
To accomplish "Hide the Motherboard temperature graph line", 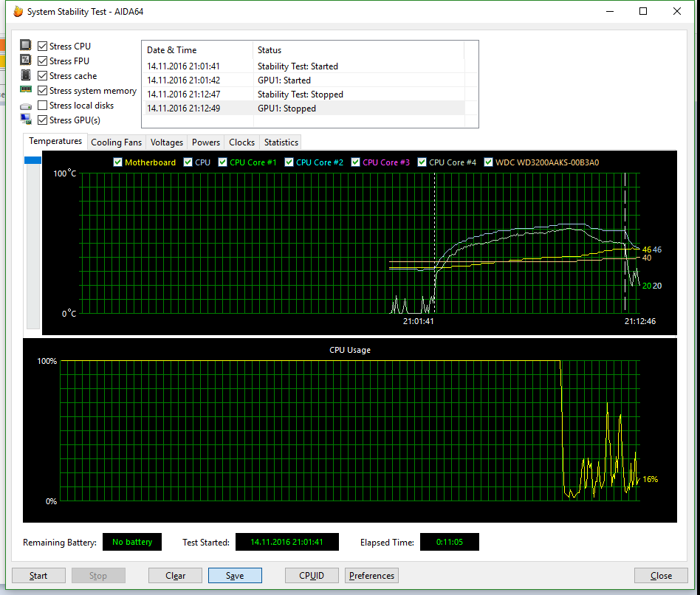I will coord(118,162).
